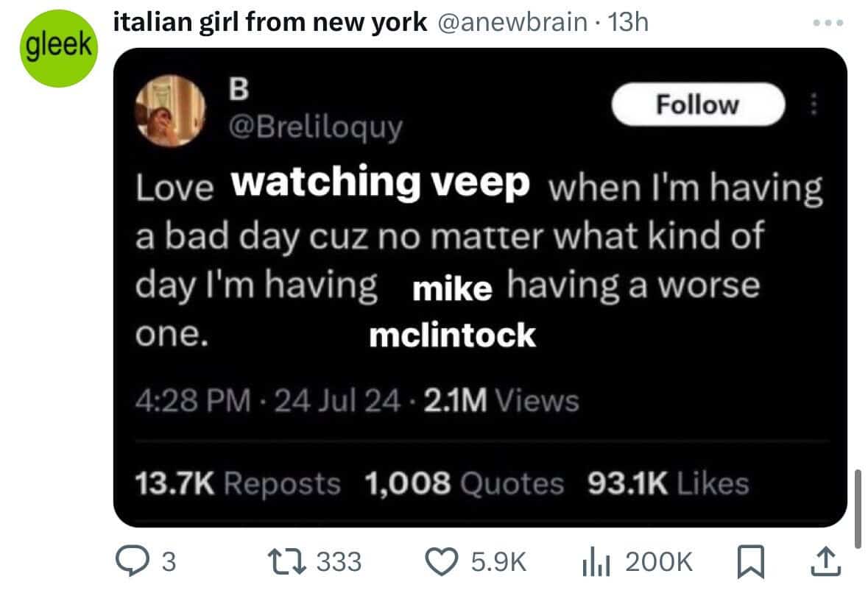Click the page scrollbar thumb
Screen dimensions: 868x593
(858, 509)
